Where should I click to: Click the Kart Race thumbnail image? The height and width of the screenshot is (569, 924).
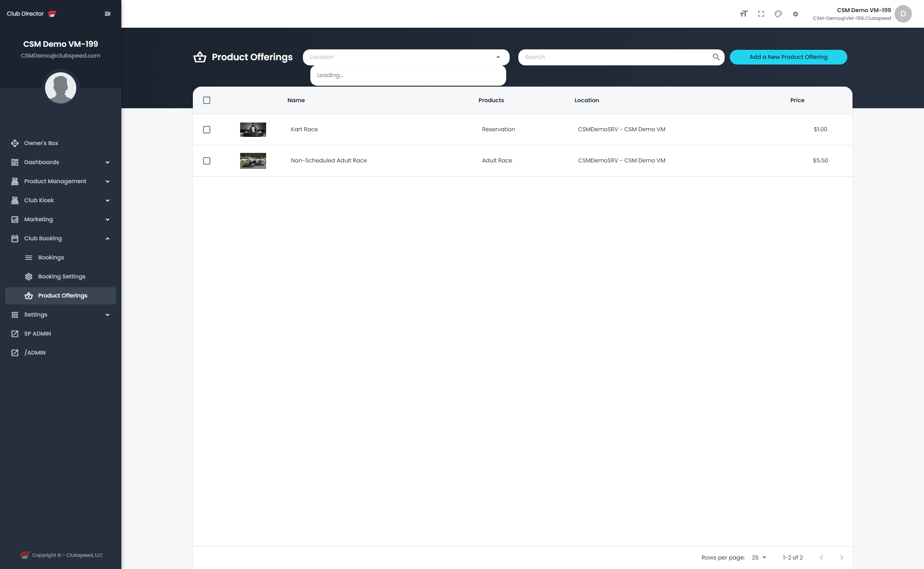pos(253,129)
